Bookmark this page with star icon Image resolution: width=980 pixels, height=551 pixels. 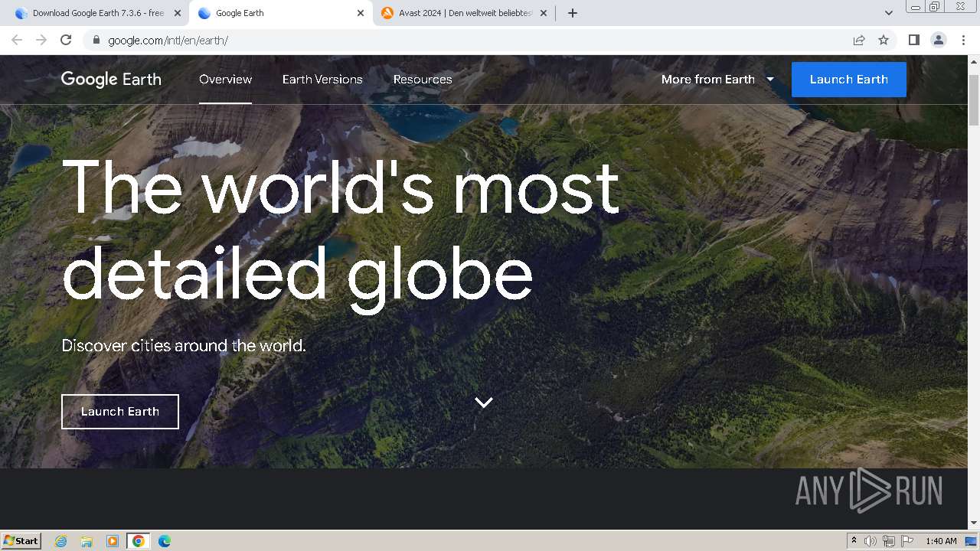tap(884, 40)
